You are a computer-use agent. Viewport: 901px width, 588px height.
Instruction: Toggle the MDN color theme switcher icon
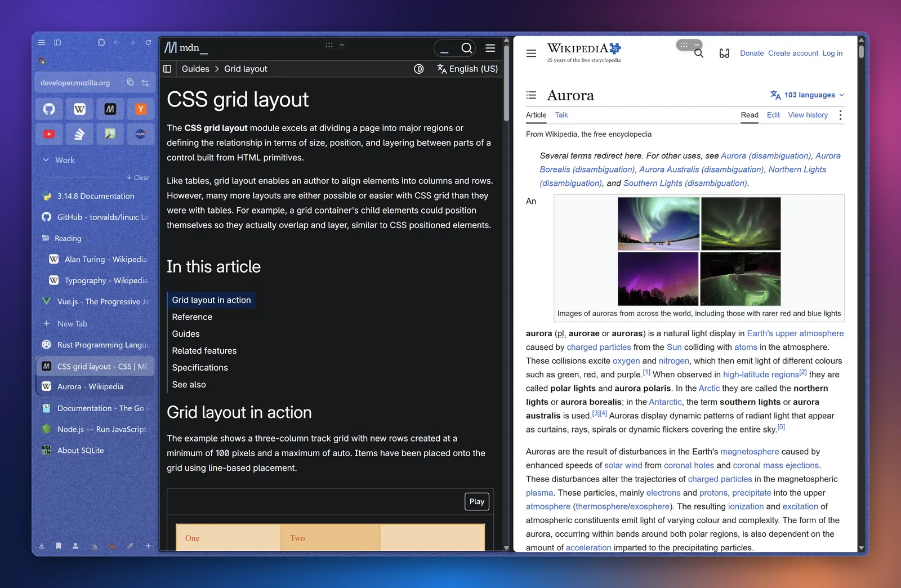click(x=419, y=69)
